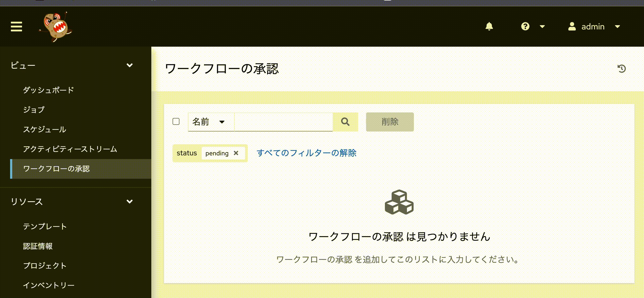Open ダッシュボード from the sidebar
644x298 pixels.
(49, 90)
